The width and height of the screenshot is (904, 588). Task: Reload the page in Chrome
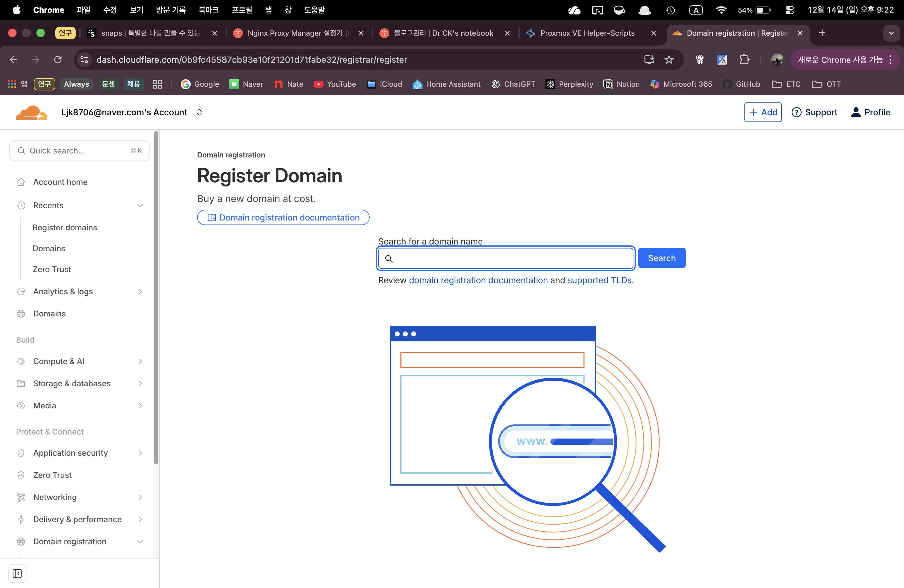point(58,60)
